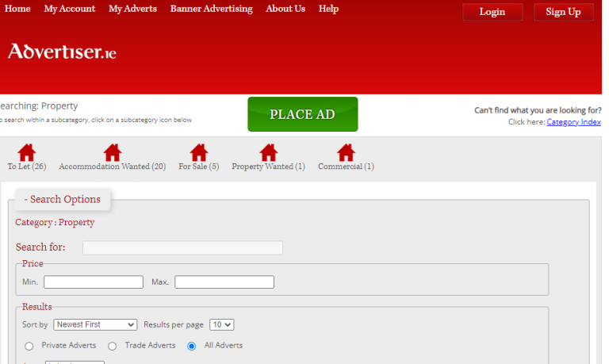Click the For Sale (5) label

click(x=199, y=167)
